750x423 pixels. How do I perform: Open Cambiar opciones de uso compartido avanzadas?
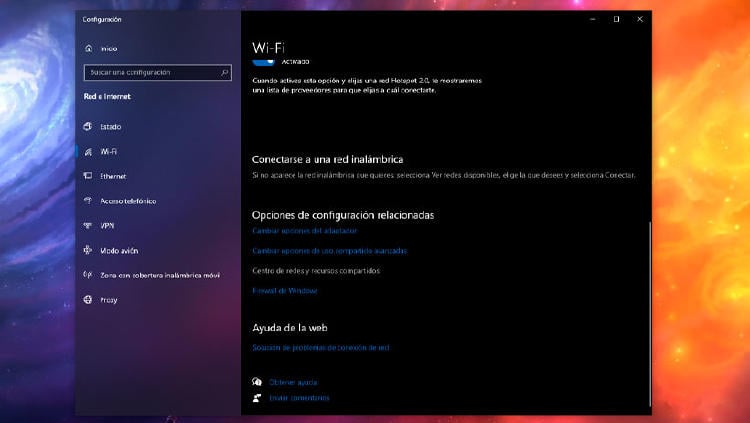329,251
